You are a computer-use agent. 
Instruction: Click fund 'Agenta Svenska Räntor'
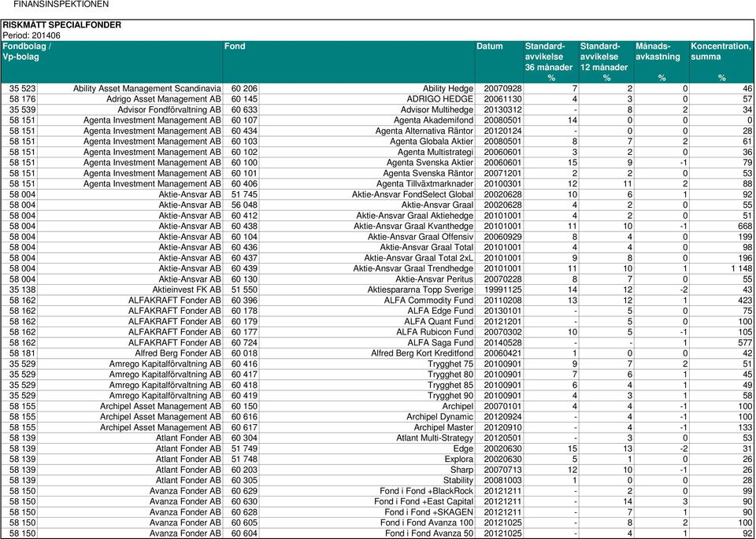(428, 173)
